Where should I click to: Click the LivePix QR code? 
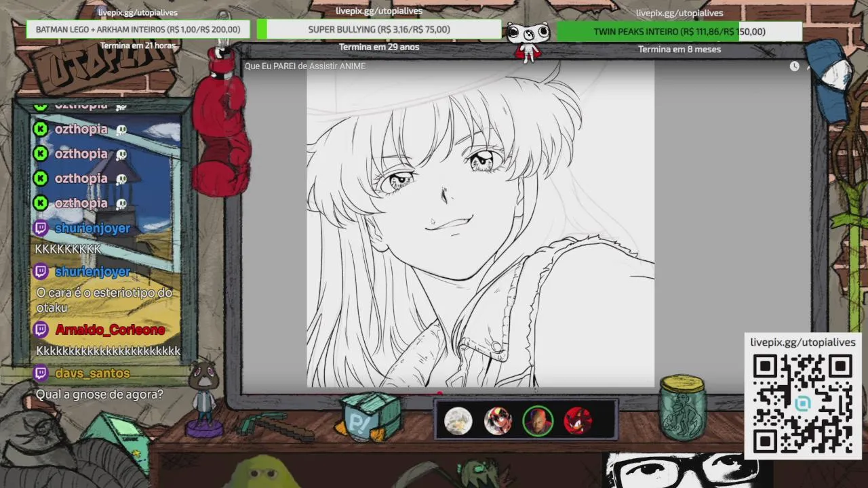(x=803, y=404)
